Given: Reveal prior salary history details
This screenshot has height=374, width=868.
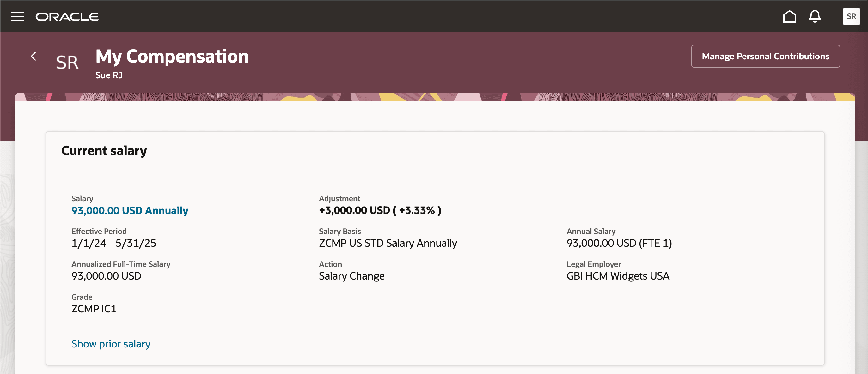Looking at the screenshot, I should [x=111, y=344].
